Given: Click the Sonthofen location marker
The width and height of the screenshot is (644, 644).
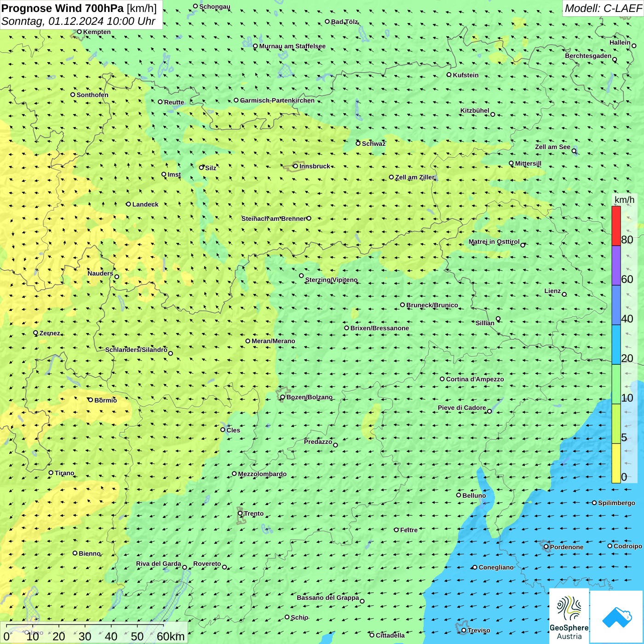Looking at the screenshot, I should [73, 94].
